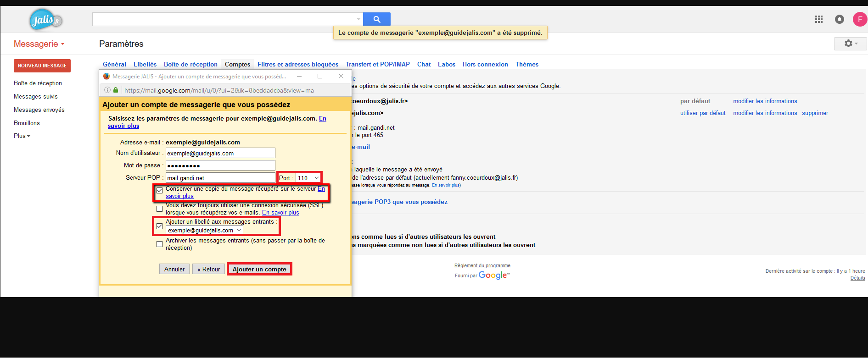This screenshot has width=868, height=358.
Task: Expand the label dropdown exemple@guidejalis.com
Action: pyautogui.click(x=204, y=230)
